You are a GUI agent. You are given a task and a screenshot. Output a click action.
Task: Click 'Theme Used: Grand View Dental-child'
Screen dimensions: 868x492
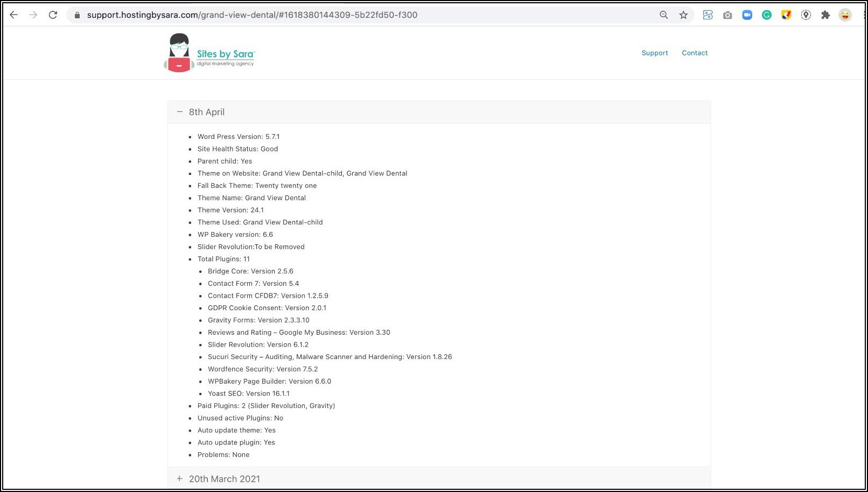(260, 222)
